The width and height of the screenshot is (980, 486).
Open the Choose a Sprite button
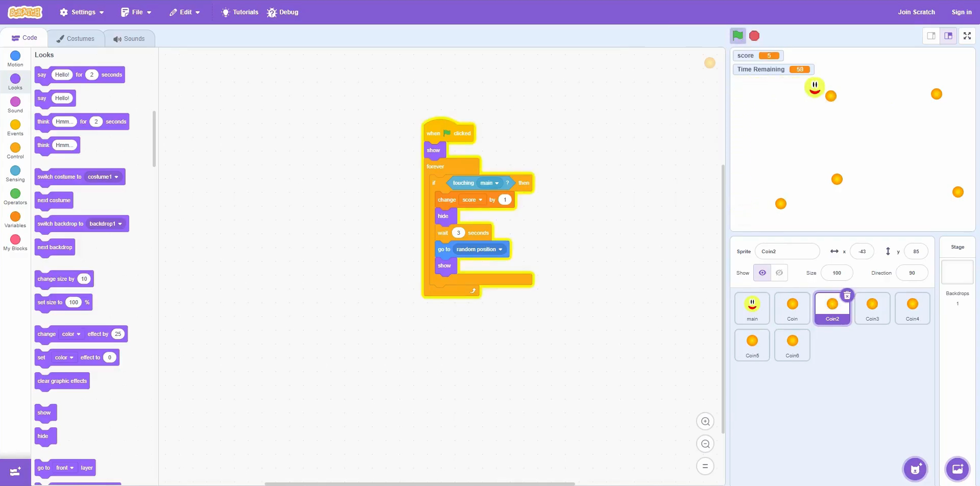click(x=915, y=469)
